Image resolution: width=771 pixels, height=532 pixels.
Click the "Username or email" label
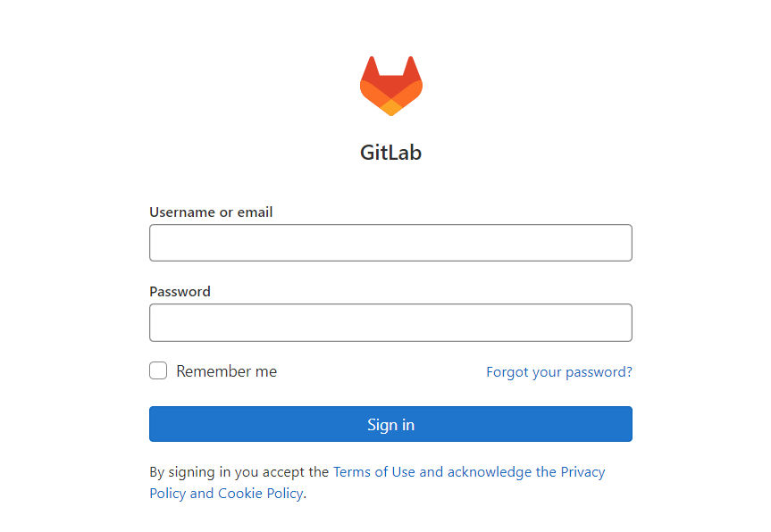click(x=211, y=212)
